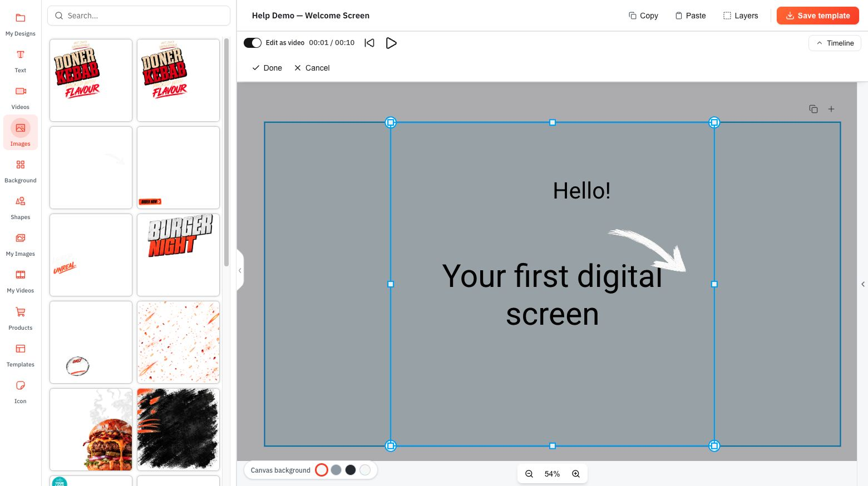
Task: Skip back to start of video
Action: [369, 43]
